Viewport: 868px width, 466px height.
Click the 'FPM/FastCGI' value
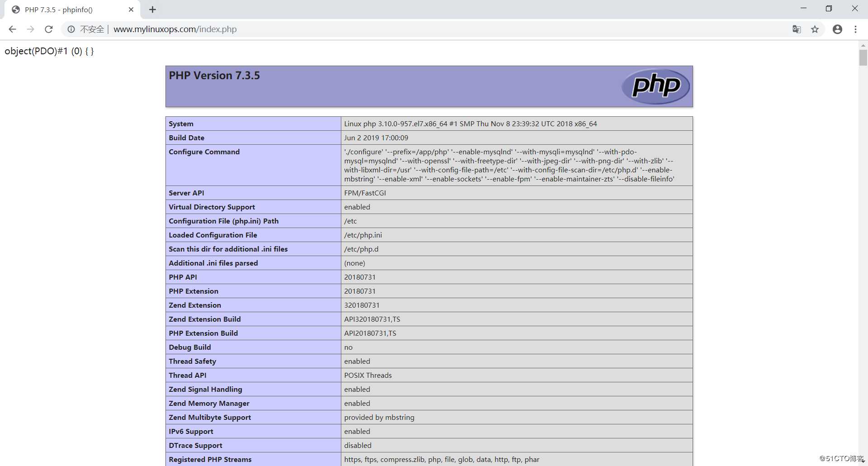[365, 193]
